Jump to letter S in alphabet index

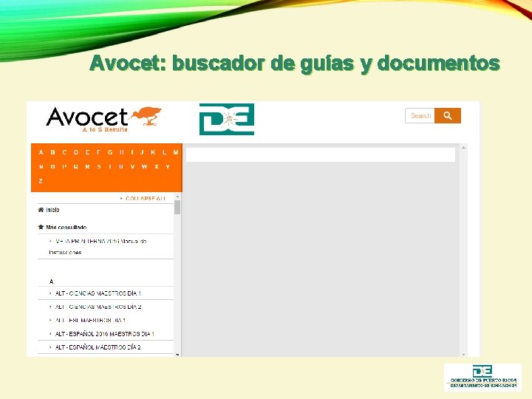(x=99, y=166)
